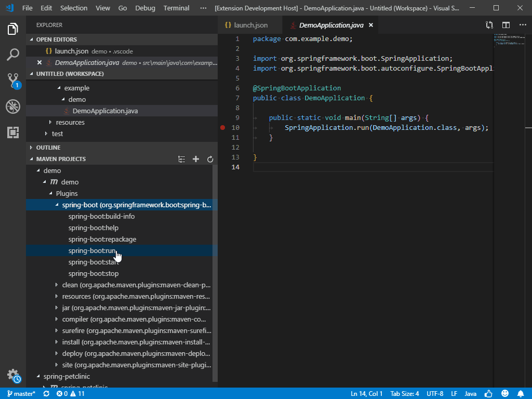Image resolution: width=532 pixels, height=399 pixels.
Task: Open the Search view in activity bar
Action: pyautogui.click(x=13, y=54)
